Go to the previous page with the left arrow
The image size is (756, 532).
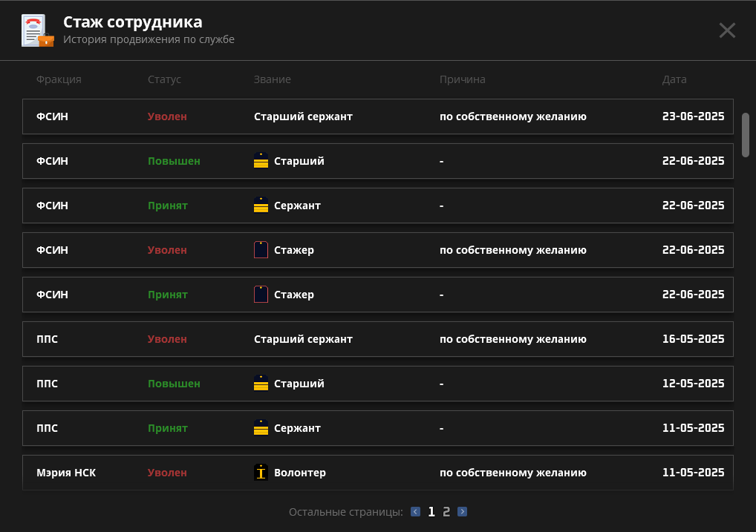click(416, 511)
